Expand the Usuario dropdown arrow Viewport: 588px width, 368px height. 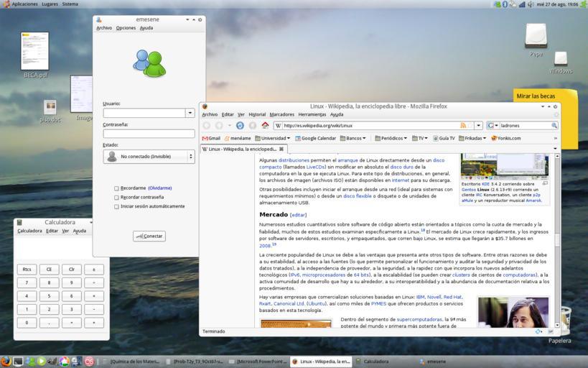pyautogui.click(x=190, y=113)
